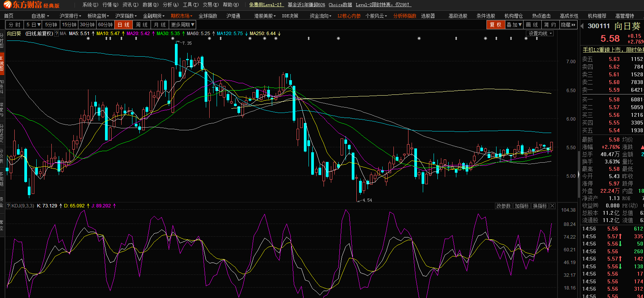Screen dimensions: 644x298
Task: Open the 画线 drawing tool
Action: [531, 25]
